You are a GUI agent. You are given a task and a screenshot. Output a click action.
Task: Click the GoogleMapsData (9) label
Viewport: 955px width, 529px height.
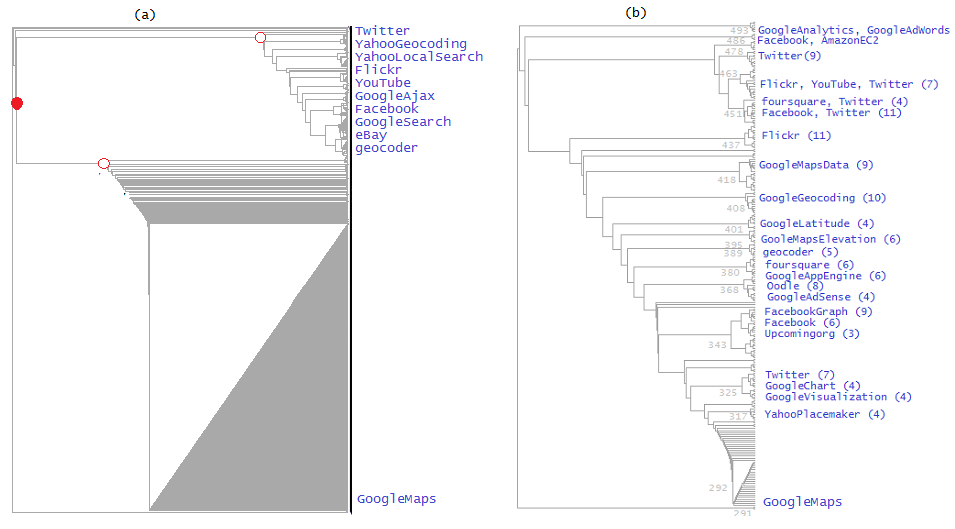click(816, 165)
